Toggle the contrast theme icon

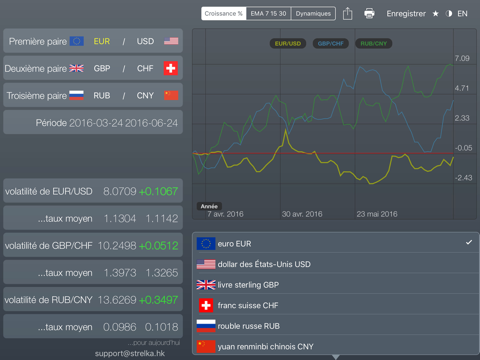coord(449,14)
